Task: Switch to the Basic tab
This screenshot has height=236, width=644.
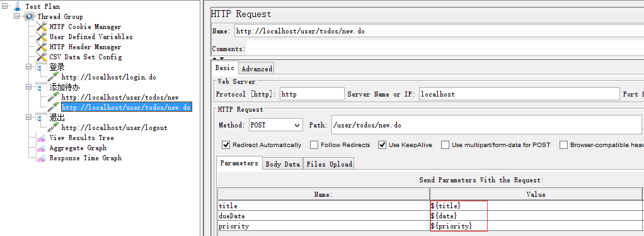Action: point(225,68)
